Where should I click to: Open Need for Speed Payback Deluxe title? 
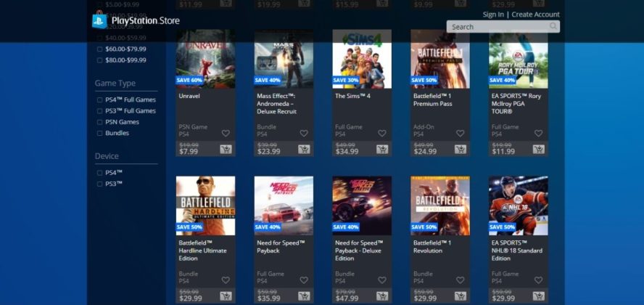click(359, 251)
